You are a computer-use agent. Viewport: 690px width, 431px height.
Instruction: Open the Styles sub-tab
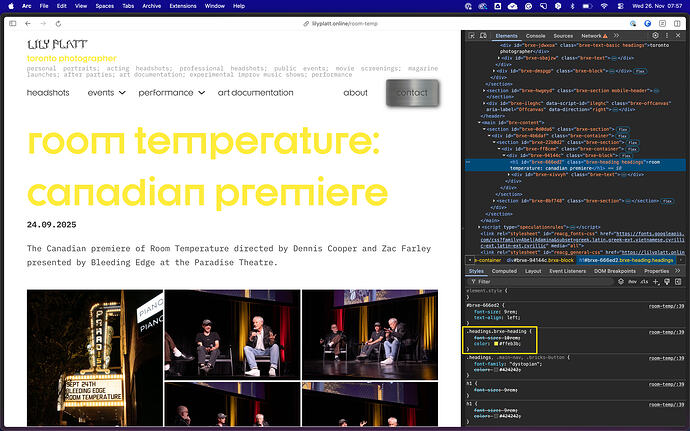[476, 271]
